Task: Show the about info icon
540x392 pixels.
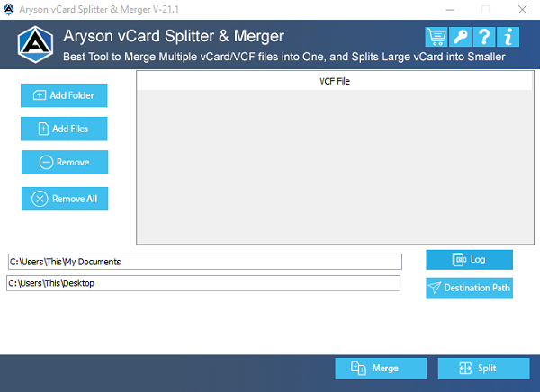Action: click(x=508, y=37)
